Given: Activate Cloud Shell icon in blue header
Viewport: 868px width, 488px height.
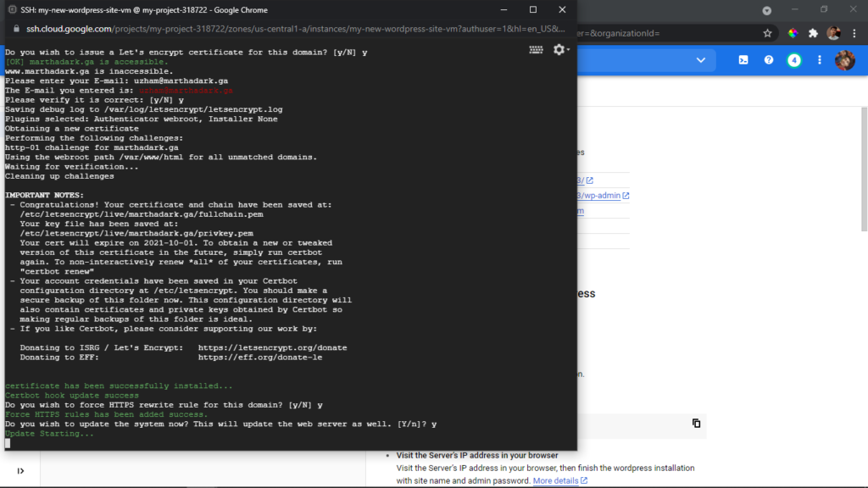Looking at the screenshot, I should pos(743,60).
